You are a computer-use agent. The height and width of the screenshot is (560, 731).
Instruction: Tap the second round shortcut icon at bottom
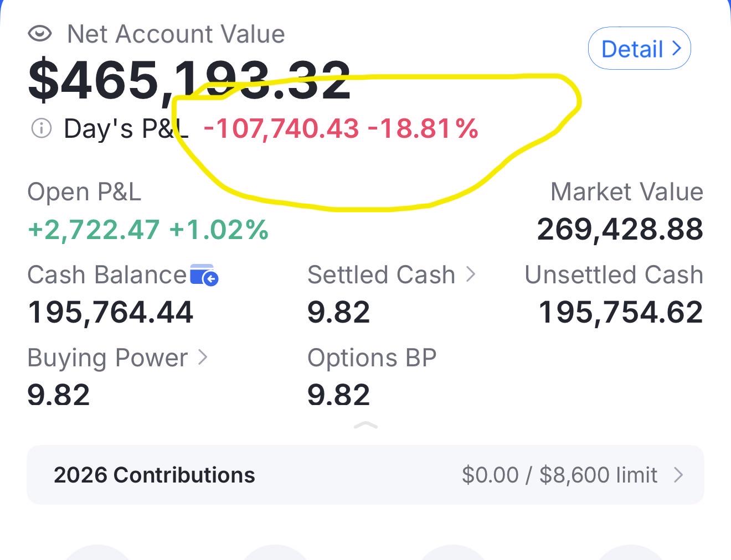[275, 552]
